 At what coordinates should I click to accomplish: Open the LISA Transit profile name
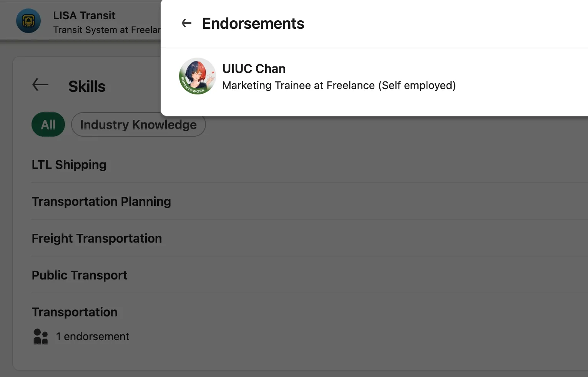[84, 15]
